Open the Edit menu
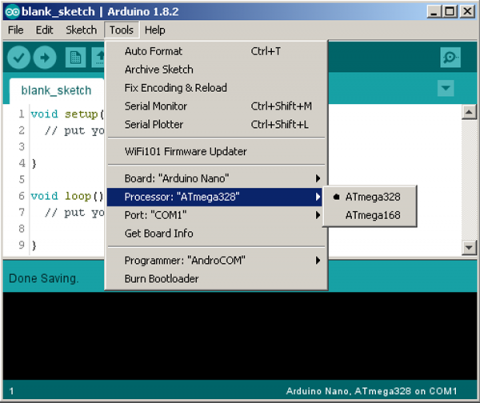Screen dimensions: 480x403 (44, 30)
